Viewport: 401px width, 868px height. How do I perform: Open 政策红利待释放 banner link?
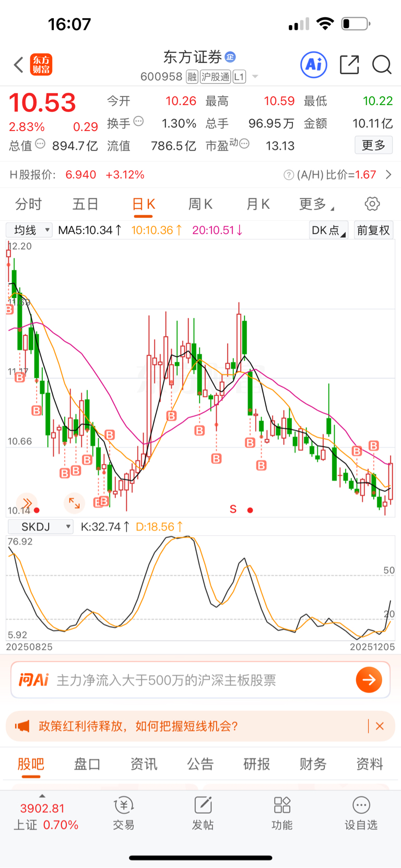[138, 726]
